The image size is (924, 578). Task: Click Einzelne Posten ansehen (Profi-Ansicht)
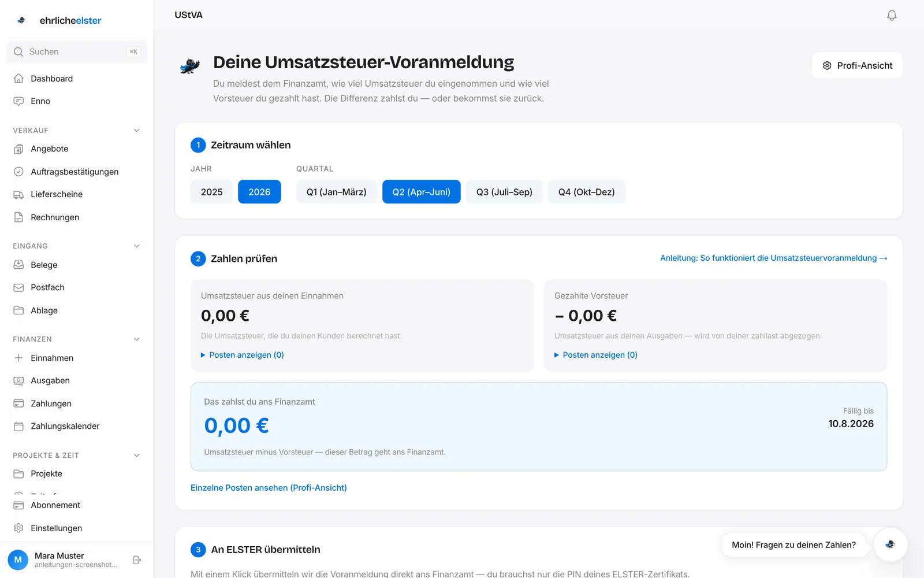(269, 488)
